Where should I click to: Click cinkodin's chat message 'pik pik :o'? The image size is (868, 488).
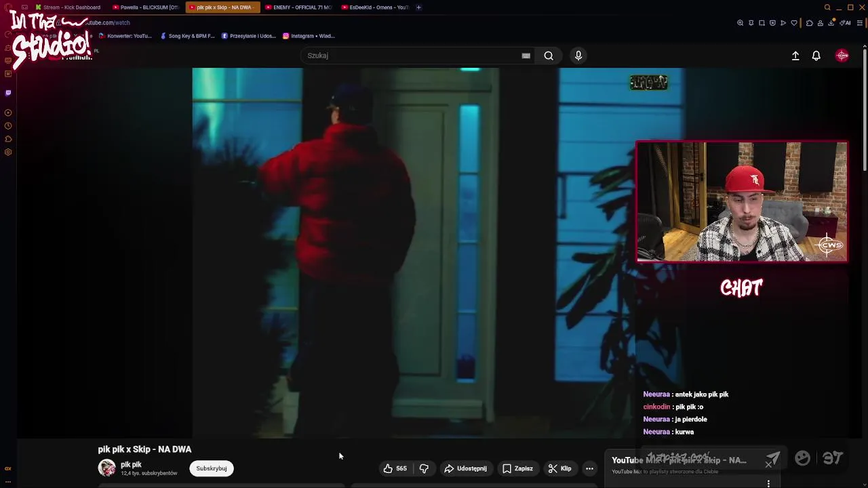pos(690,407)
